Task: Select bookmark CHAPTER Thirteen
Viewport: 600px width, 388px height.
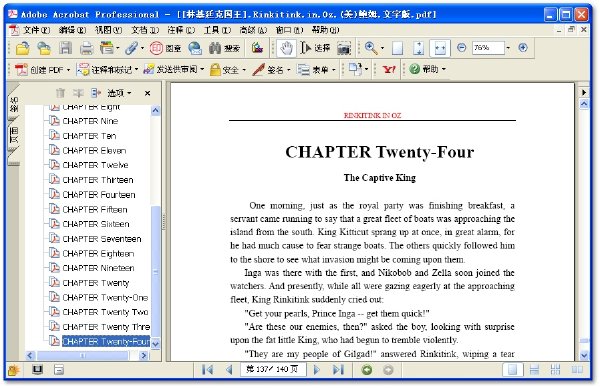Action: coord(98,180)
